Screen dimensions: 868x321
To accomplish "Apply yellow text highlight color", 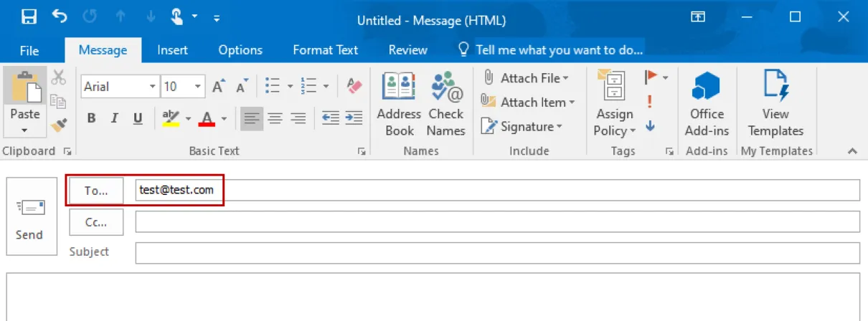I will (x=171, y=118).
